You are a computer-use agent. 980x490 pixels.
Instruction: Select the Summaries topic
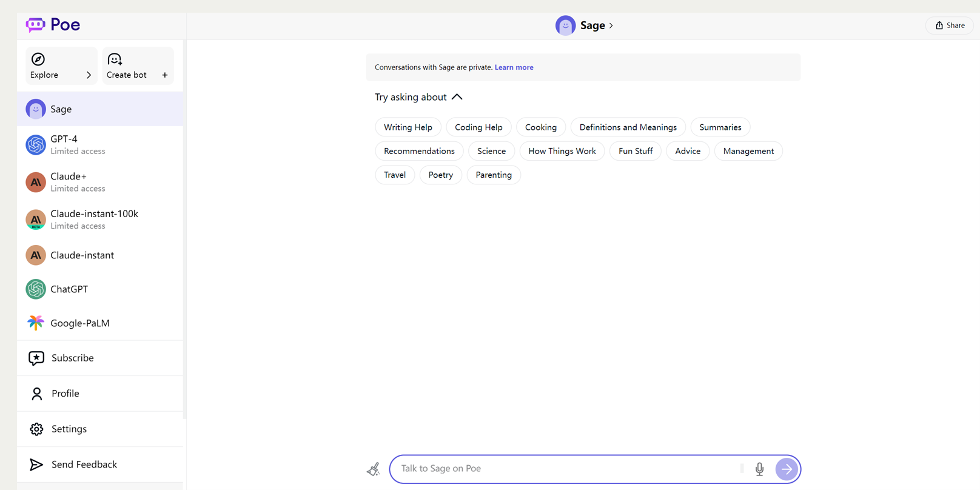pos(720,127)
